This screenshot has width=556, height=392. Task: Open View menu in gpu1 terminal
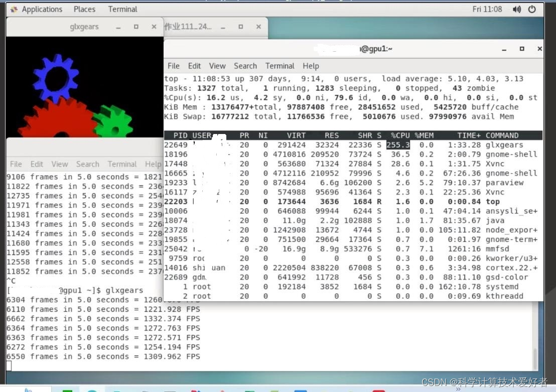(217, 66)
